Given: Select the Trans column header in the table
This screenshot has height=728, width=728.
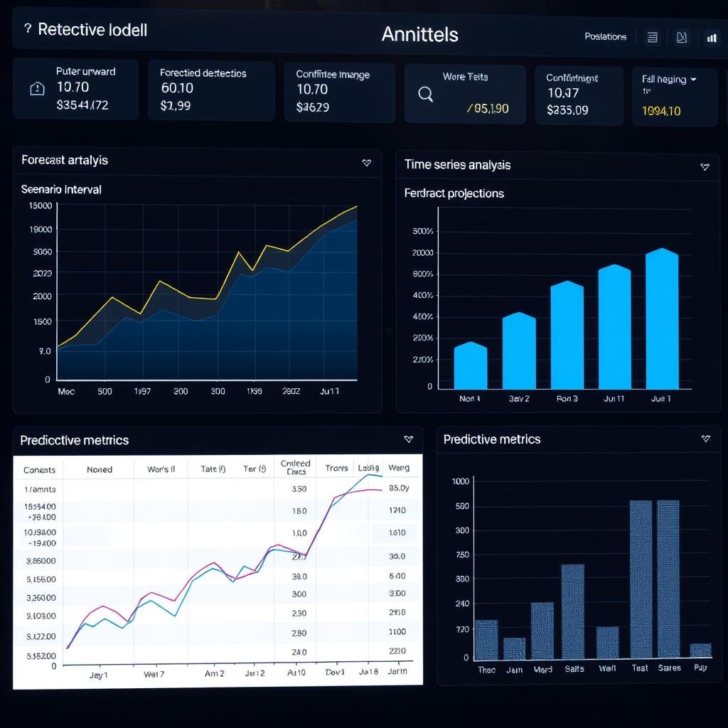Looking at the screenshot, I should tap(336, 469).
